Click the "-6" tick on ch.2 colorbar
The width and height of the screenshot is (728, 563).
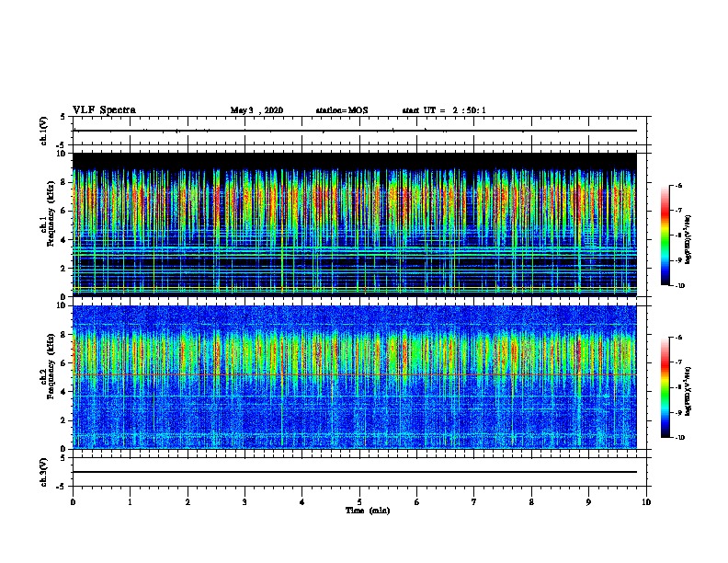(x=678, y=338)
